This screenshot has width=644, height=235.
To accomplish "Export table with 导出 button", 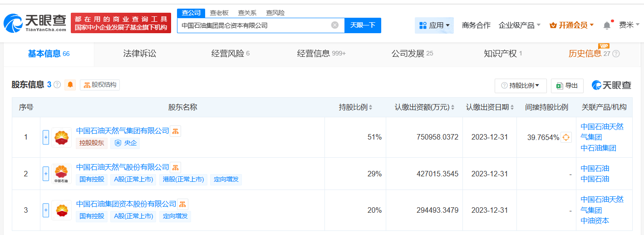I will tap(567, 85).
